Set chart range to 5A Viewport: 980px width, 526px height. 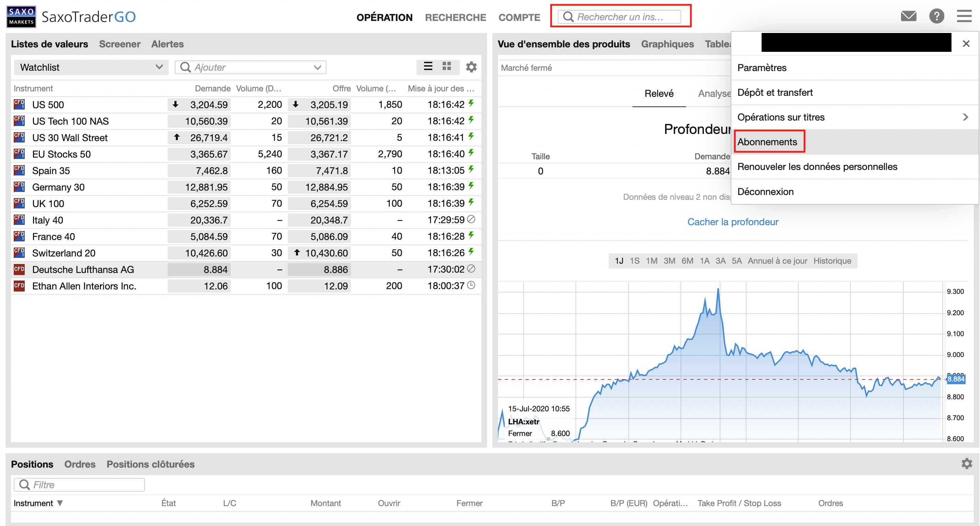(737, 261)
